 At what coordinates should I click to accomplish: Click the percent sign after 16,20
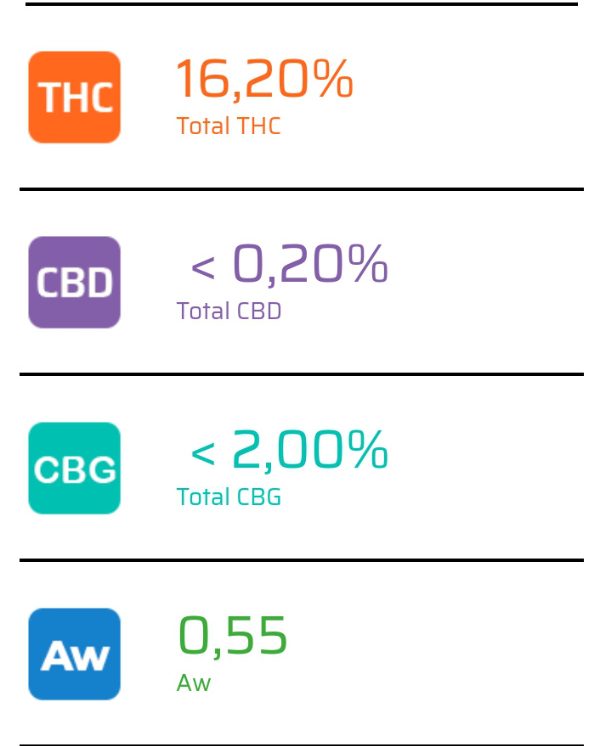coord(333,78)
